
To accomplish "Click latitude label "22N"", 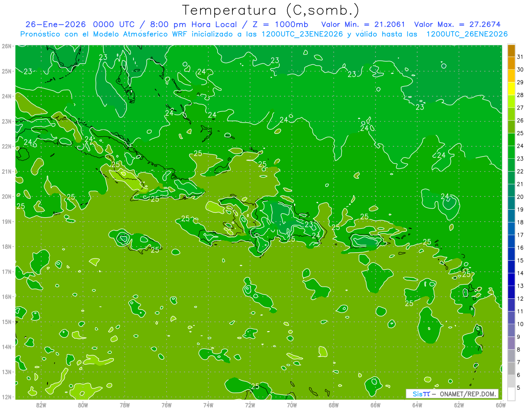I will [6, 146].
